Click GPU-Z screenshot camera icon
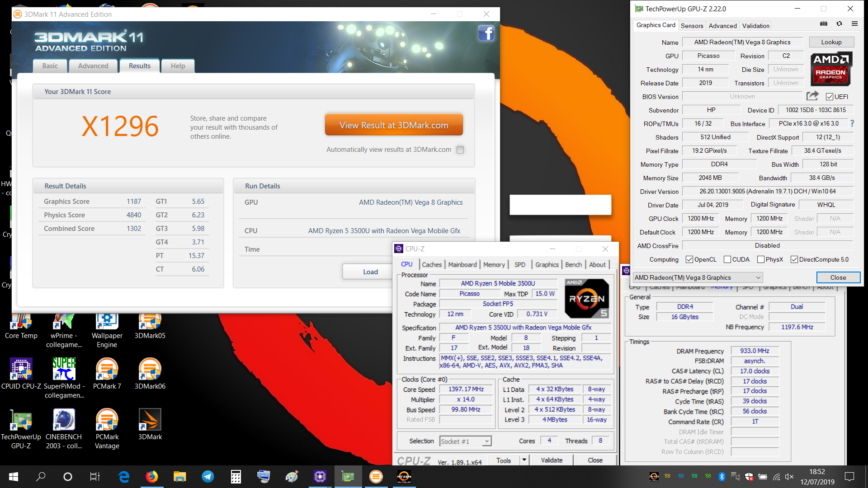Screen dimensions: 868x488 (824, 24)
